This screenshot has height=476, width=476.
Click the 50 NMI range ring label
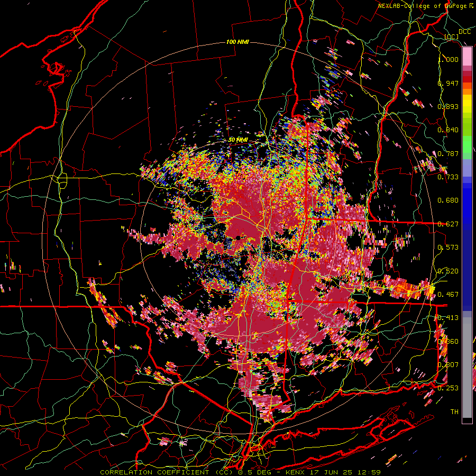click(x=238, y=140)
